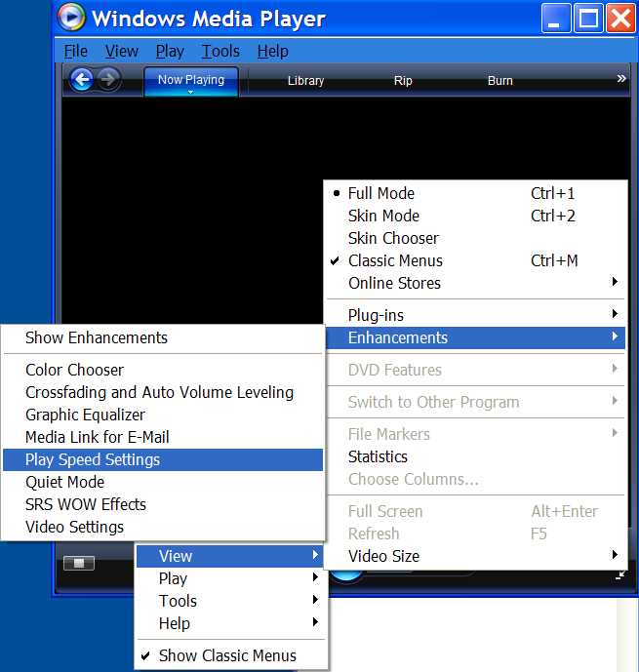The image size is (639, 672).
Task: Toggle the Classic Menus checked item
Action: [395, 260]
